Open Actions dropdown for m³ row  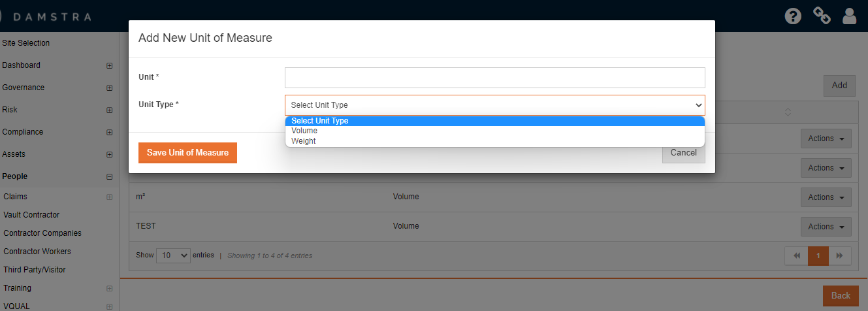pos(826,197)
